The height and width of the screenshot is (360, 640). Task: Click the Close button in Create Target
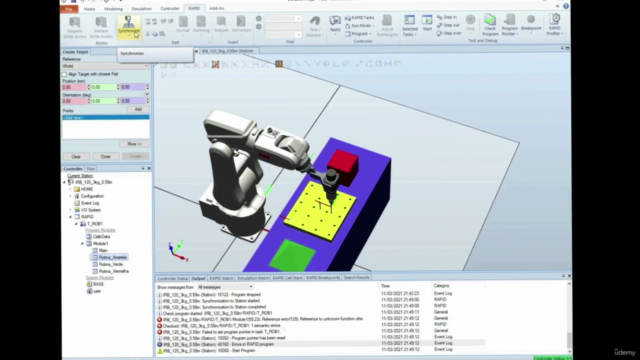coord(106,157)
